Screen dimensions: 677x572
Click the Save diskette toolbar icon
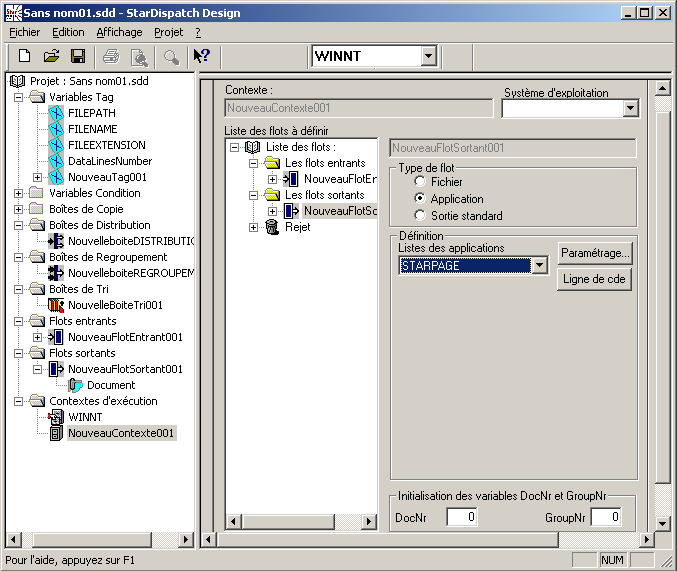(77, 56)
